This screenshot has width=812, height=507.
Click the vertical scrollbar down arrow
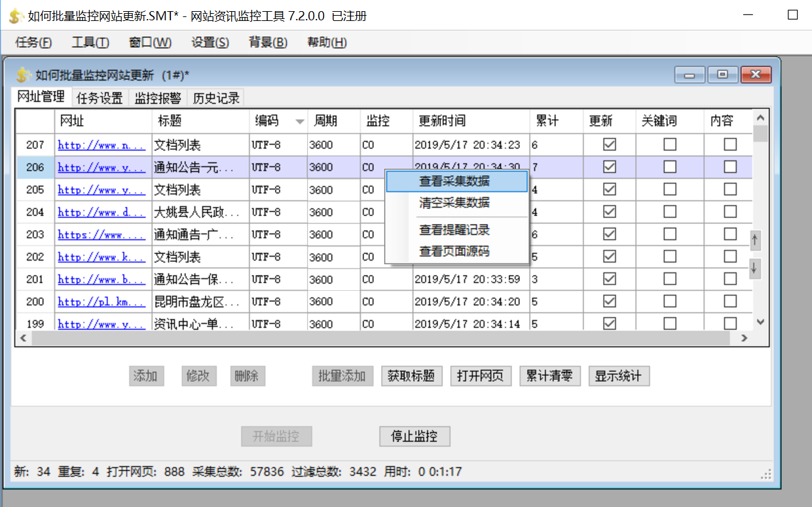(x=760, y=322)
